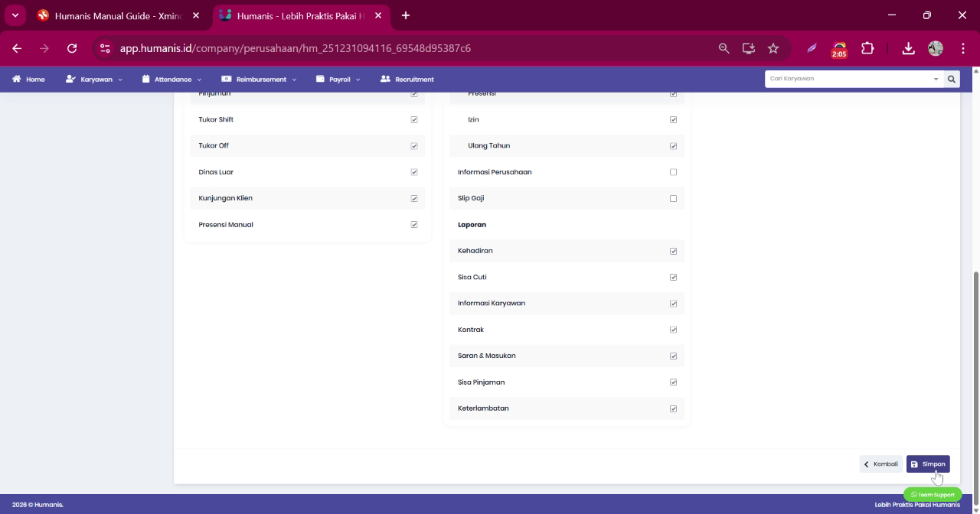The image size is (980, 514).
Task: Close the Humanis - Lebih Praktis tab
Action: coord(377,15)
